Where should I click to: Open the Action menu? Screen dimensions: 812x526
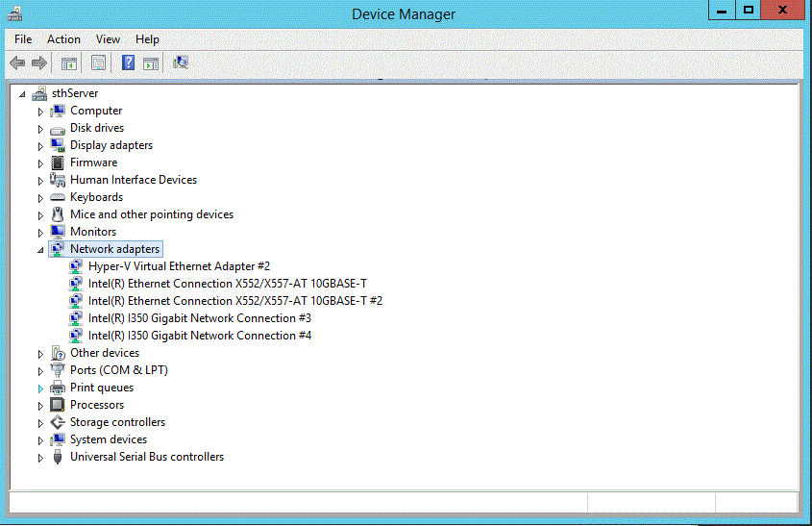pyautogui.click(x=63, y=39)
